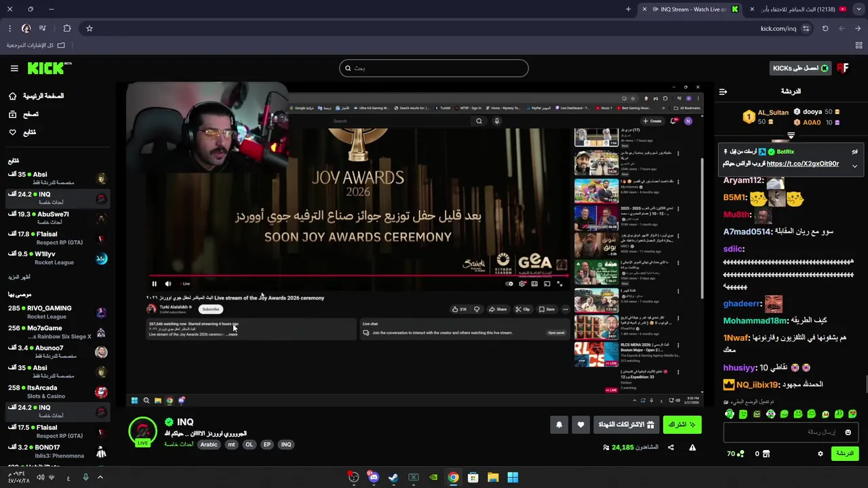Open recommended channel BOND17

[x=58, y=451]
